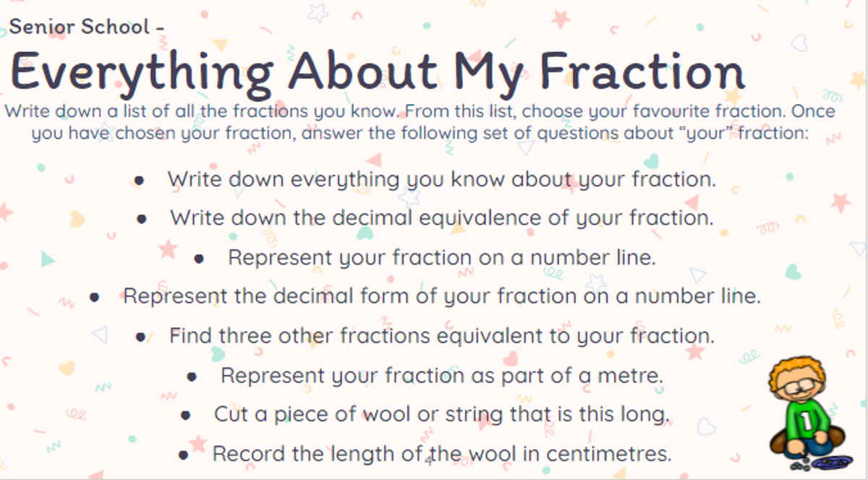Viewport: 868px width, 480px height.
Task: Click 'Record the length of the wool in centimetres.'
Action: pos(442,455)
